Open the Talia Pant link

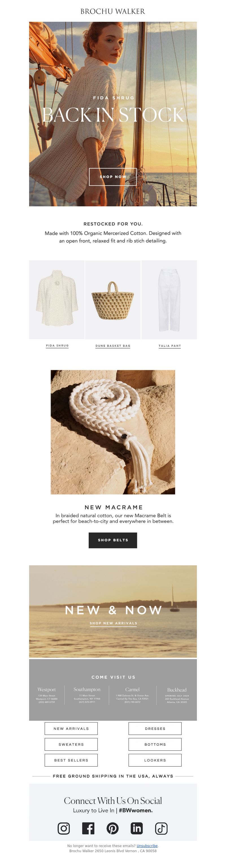pos(170,346)
